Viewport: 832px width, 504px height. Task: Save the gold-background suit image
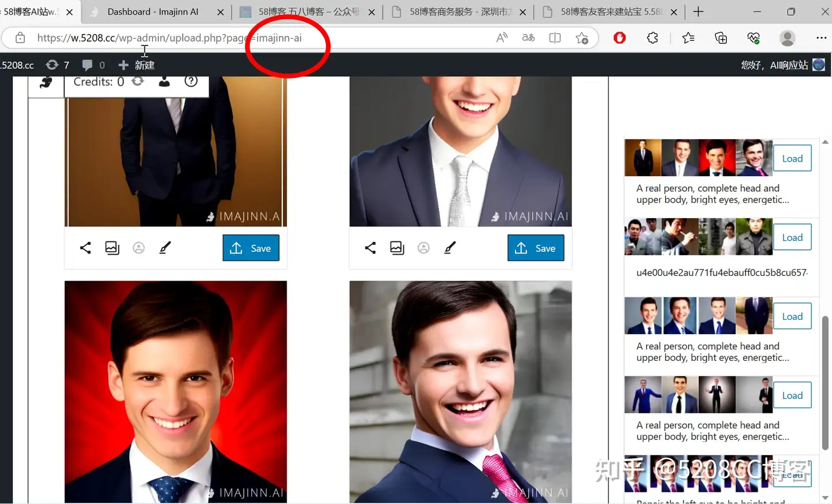251,248
